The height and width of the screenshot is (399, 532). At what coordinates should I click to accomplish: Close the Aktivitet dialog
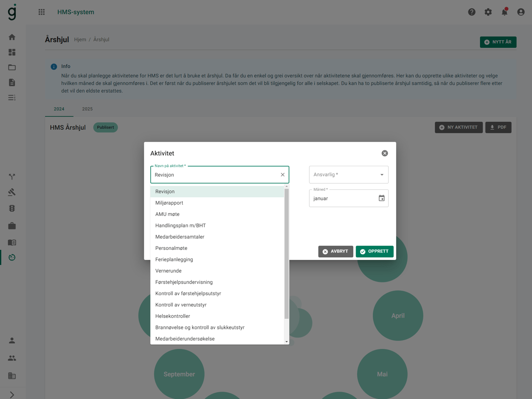click(x=385, y=153)
